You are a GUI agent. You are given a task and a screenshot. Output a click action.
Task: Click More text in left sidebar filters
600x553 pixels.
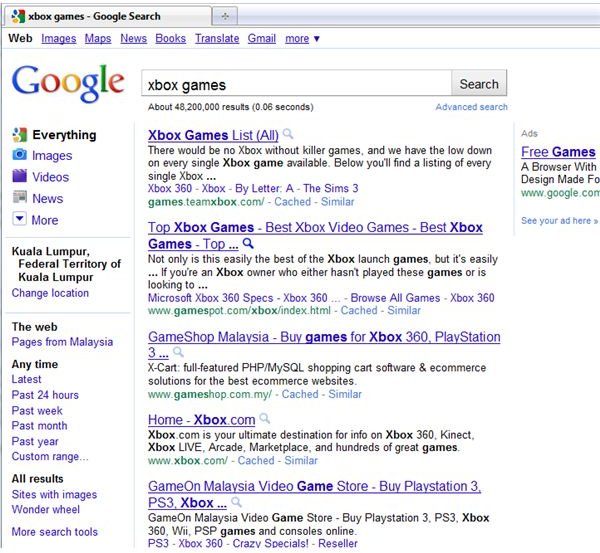[45, 220]
